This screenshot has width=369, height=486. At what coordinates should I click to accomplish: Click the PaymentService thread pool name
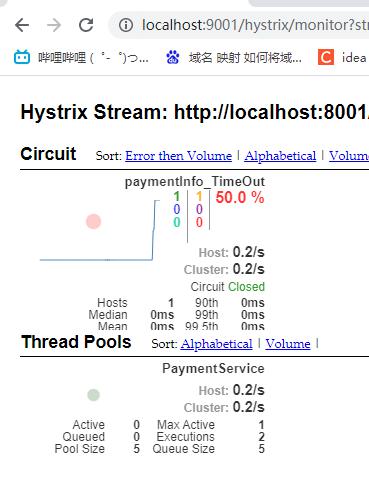(213, 369)
